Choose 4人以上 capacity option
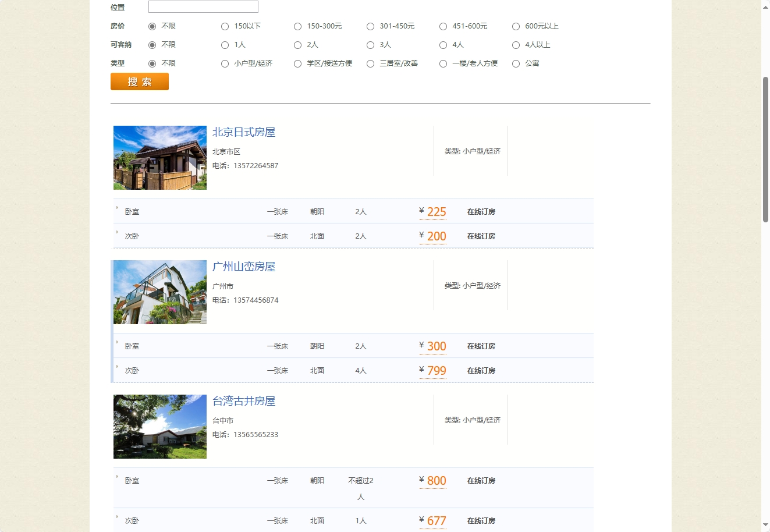 (x=516, y=45)
